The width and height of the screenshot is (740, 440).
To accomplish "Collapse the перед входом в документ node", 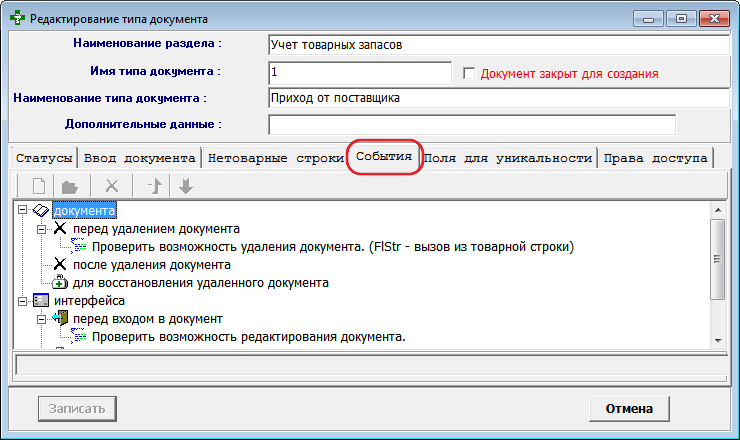I will pos(42,320).
